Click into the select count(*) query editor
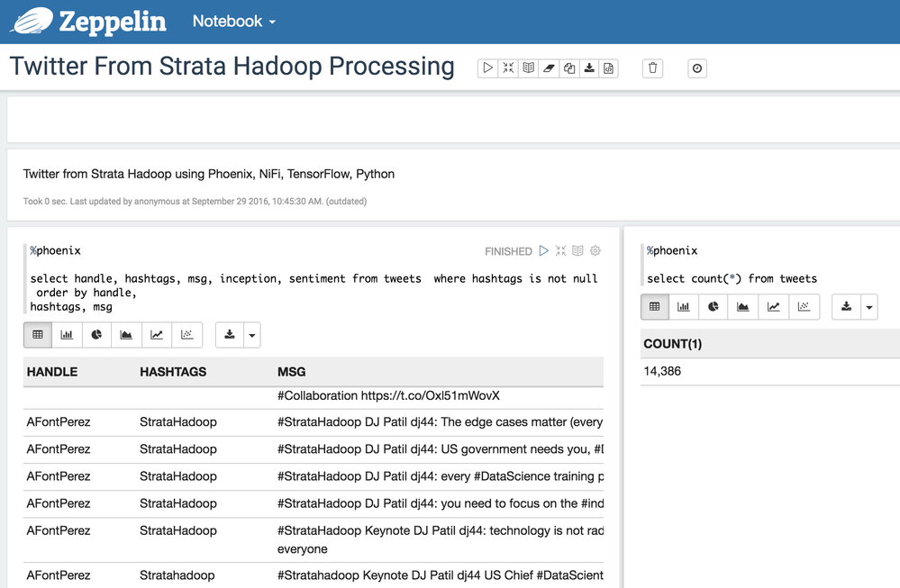Image resolution: width=900 pixels, height=588 pixels. click(732, 279)
